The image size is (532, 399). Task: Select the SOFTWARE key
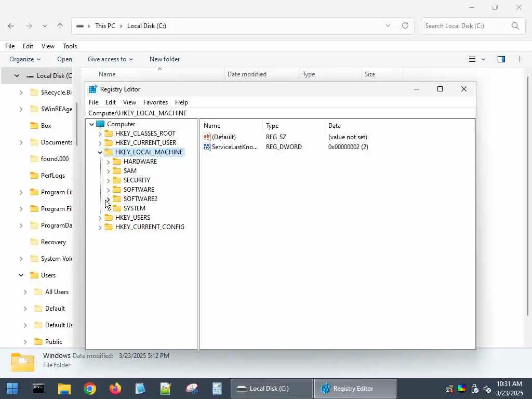coord(139,190)
